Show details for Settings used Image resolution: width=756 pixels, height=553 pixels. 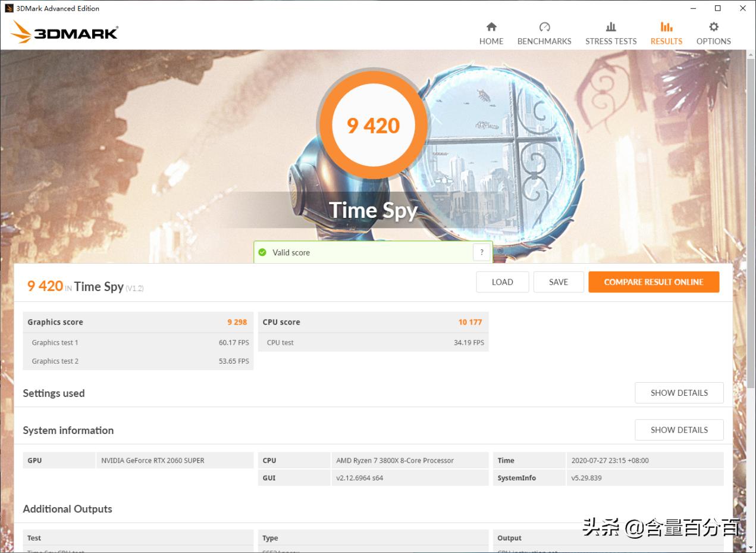pos(679,393)
